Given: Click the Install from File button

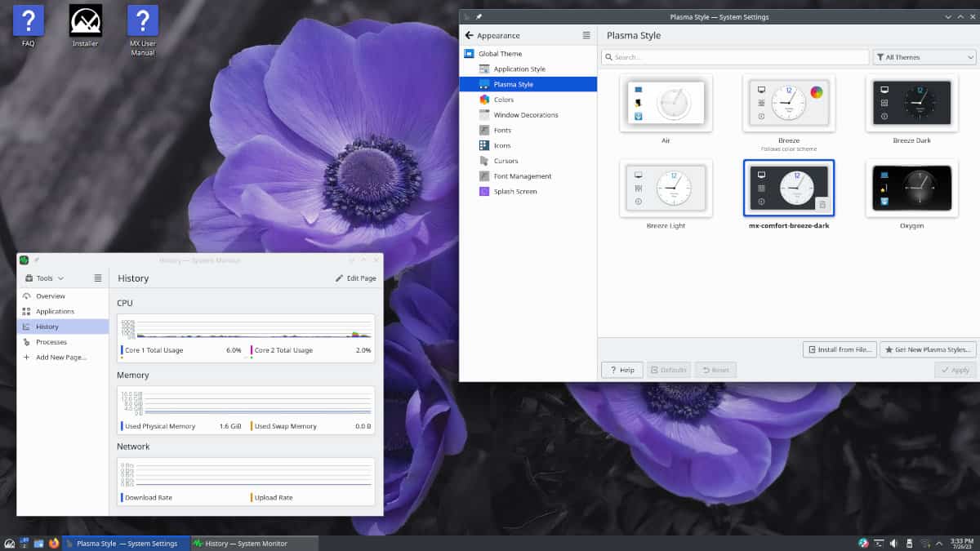Looking at the screenshot, I should point(840,349).
